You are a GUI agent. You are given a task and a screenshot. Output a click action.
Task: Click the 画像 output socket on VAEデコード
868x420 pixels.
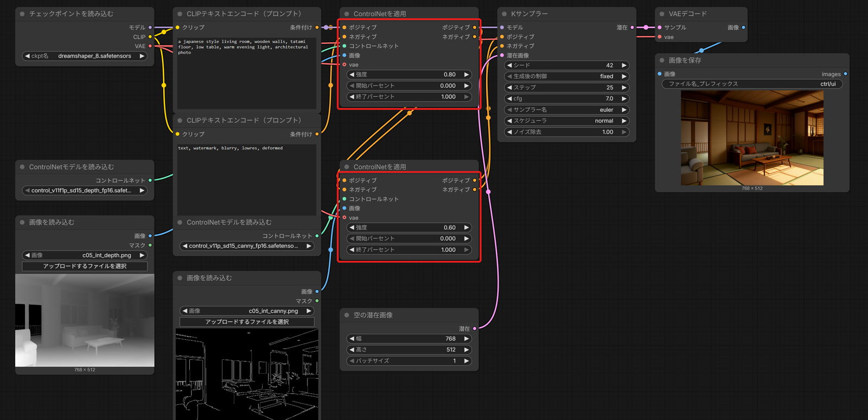point(743,27)
